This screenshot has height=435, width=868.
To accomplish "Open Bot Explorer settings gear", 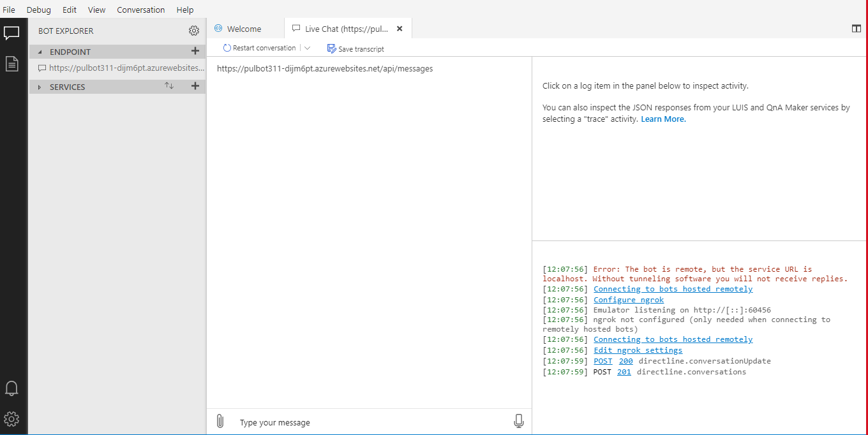I will point(193,30).
